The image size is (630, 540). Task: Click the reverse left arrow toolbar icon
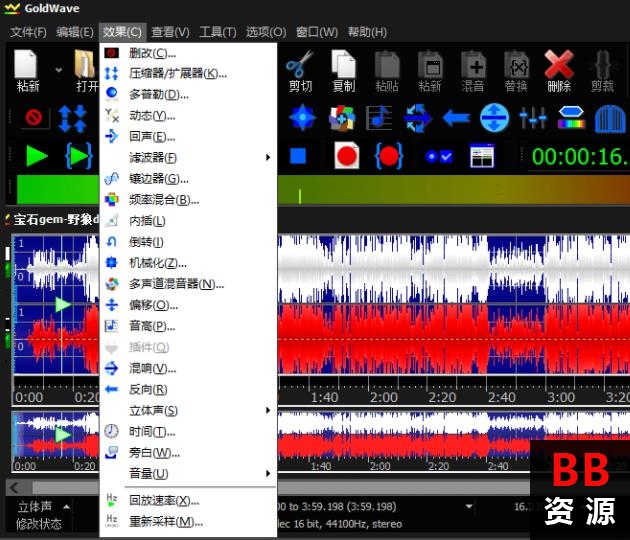point(456,118)
